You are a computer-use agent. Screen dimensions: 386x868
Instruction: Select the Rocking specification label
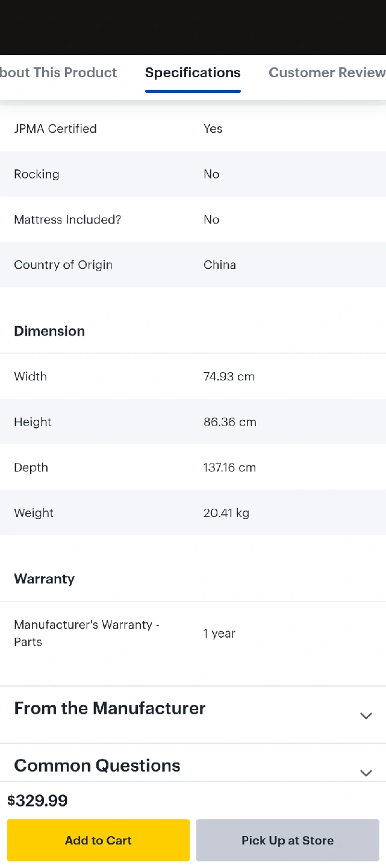(37, 174)
